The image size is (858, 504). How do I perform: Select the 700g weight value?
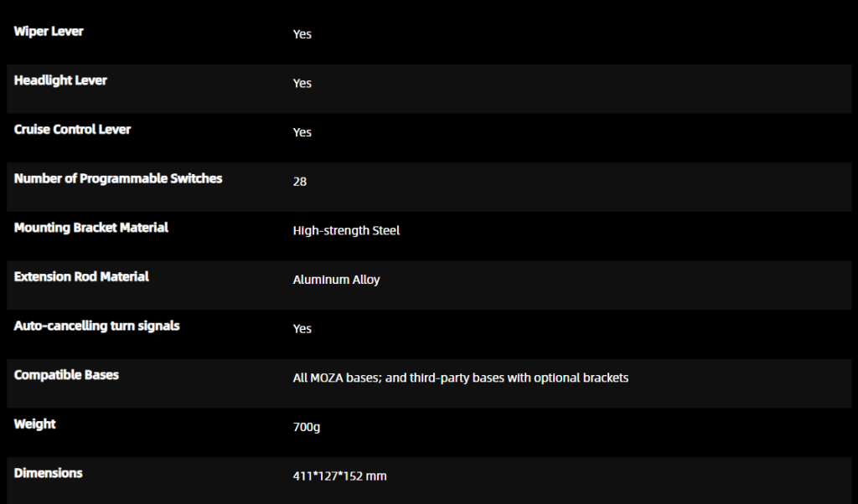click(307, 427)
